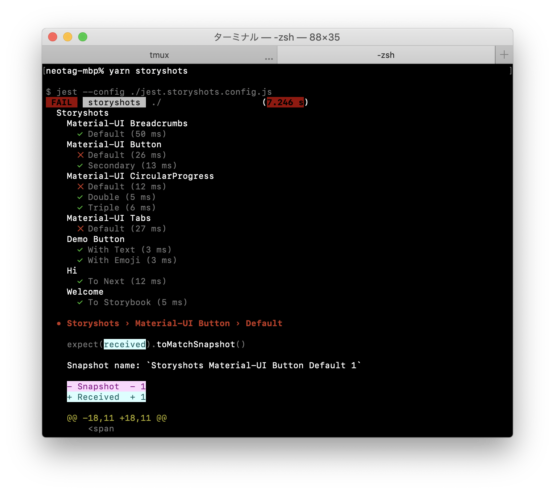Screen dimensions: 555x493
Task: Click 'Demo Button' heading
Action: [96, 239]
